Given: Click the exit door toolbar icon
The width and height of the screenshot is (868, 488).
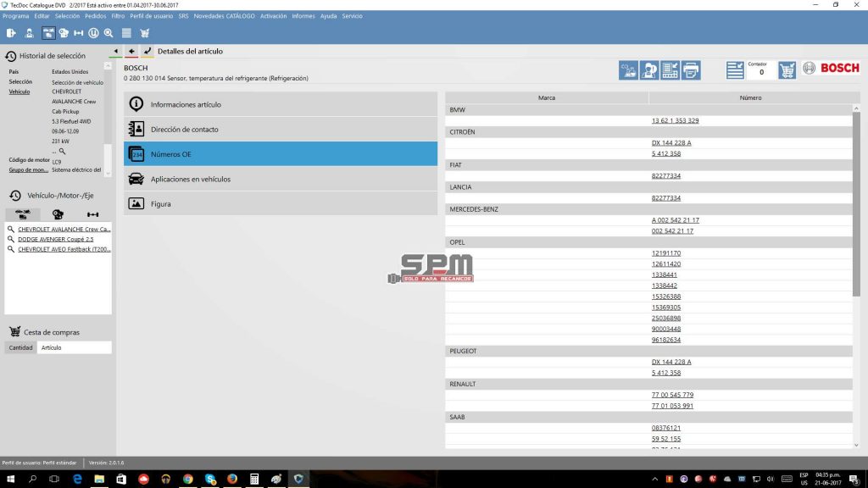Looking at the screenshot, I should [10, 33].
